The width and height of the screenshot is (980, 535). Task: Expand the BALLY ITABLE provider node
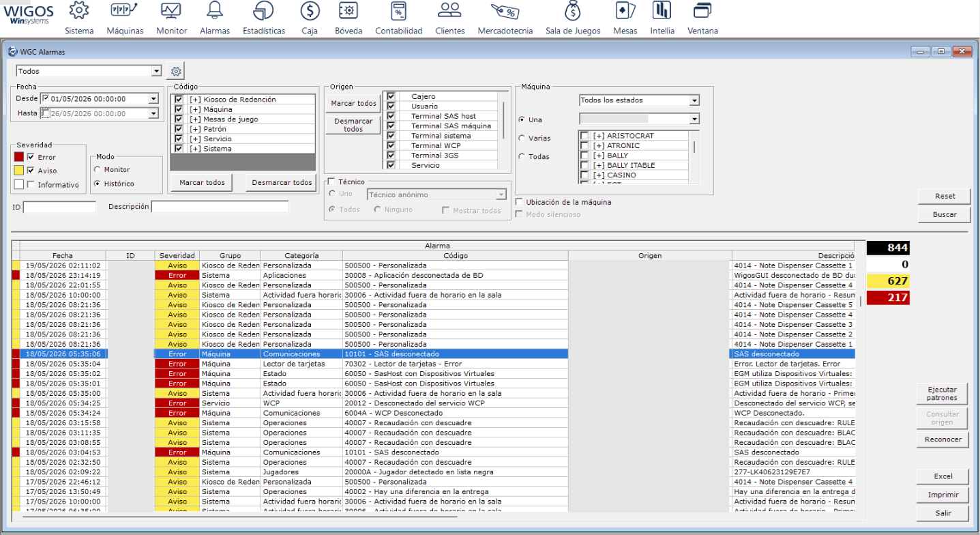point(599,165)
